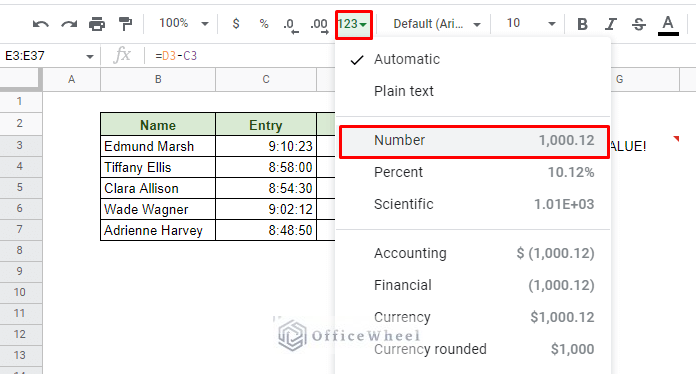The width and height of the screenshot is (696, 374).
Task: Select Accounting format option
Action: pyautogui.click(x=473, y=253)
